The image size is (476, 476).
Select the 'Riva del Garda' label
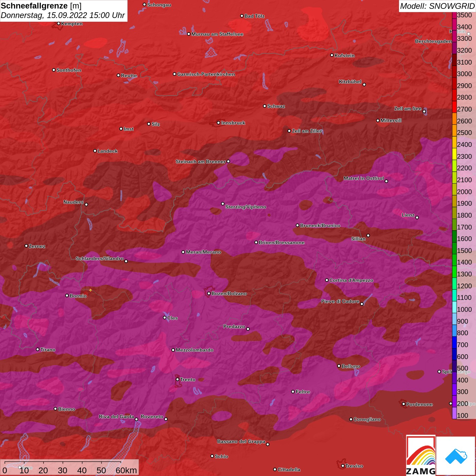(117, 417)
